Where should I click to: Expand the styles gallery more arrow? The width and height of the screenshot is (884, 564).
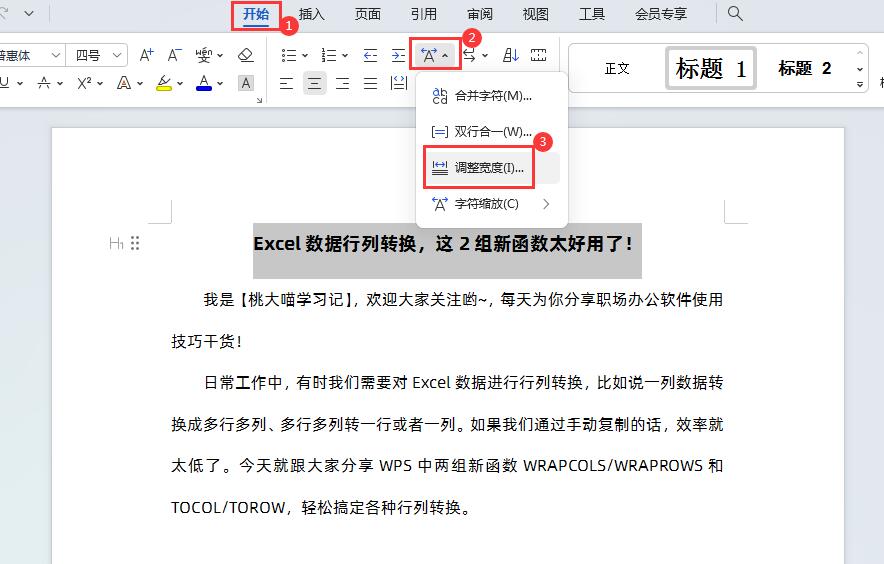tap(860, 83)
